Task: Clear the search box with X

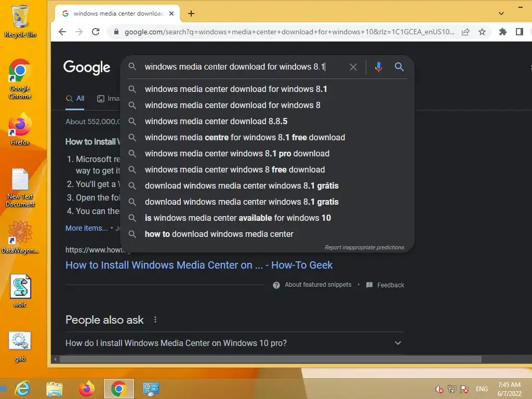Action: [x=353, y=67]
